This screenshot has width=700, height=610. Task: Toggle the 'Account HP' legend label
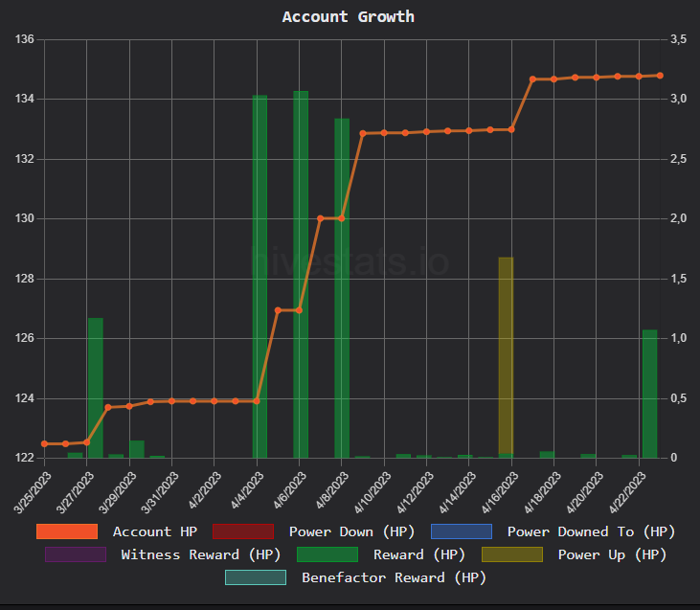point(155,531)
